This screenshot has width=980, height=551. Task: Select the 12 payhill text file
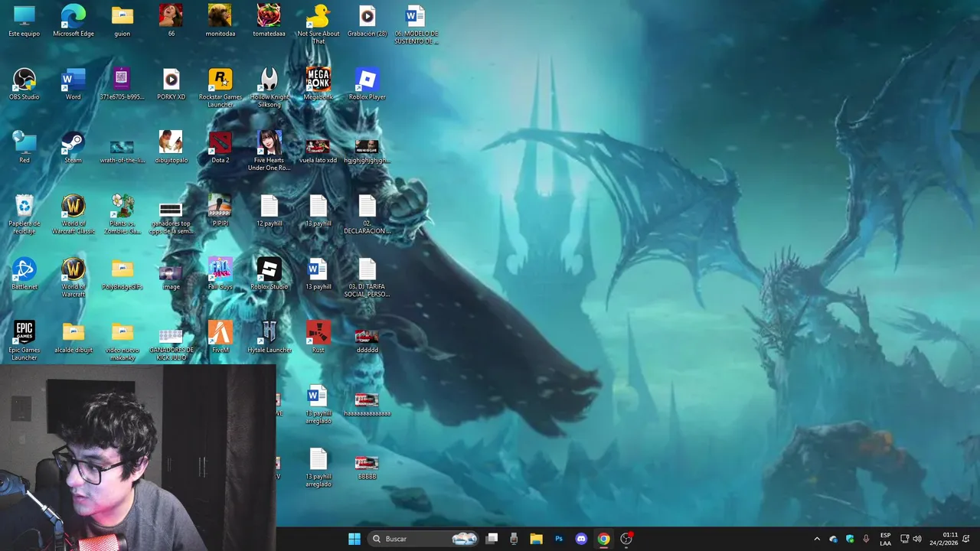click(269, 211)
